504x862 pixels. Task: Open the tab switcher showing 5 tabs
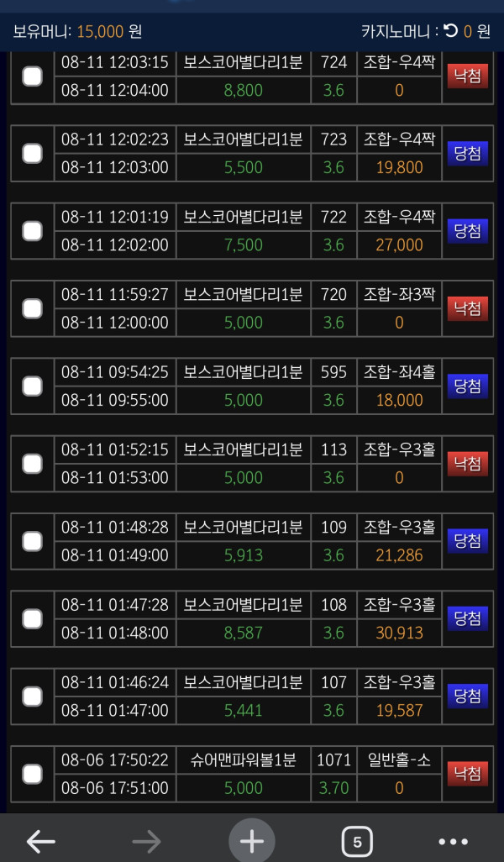point(357,841)
